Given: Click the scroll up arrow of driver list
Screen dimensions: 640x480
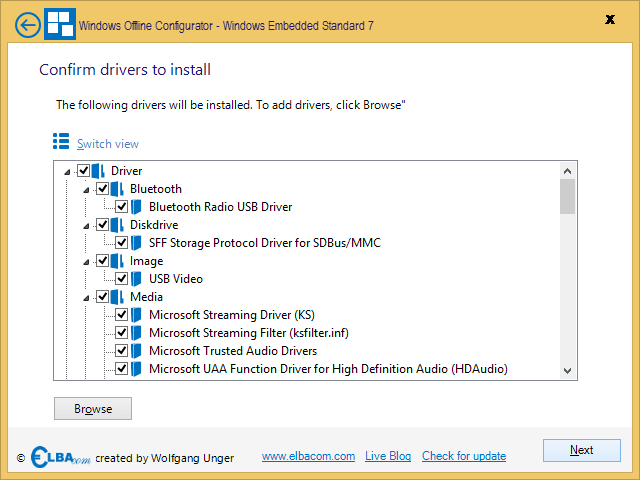Looking at the screenshot, I should 567,171.
